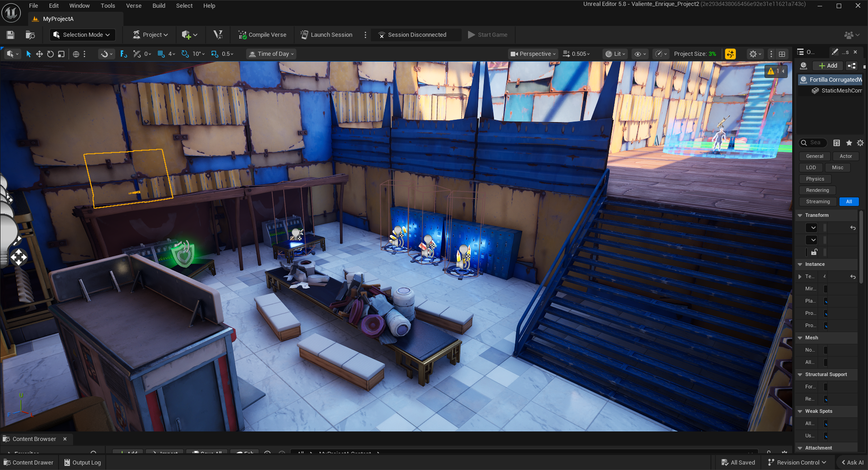Screen dimensions: 868x470
Task: Toggle the Details property matrix table icon
Action: [837, 143]
